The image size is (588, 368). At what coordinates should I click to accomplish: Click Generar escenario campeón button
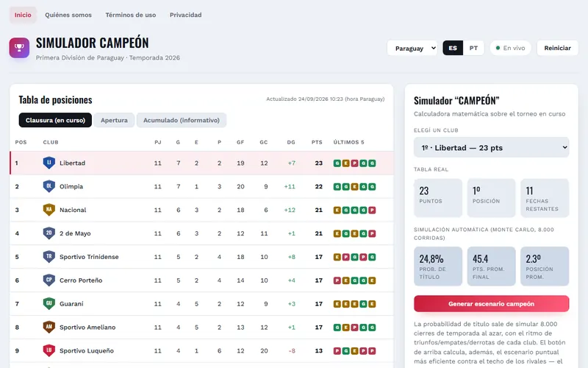(x=491, y=304)
